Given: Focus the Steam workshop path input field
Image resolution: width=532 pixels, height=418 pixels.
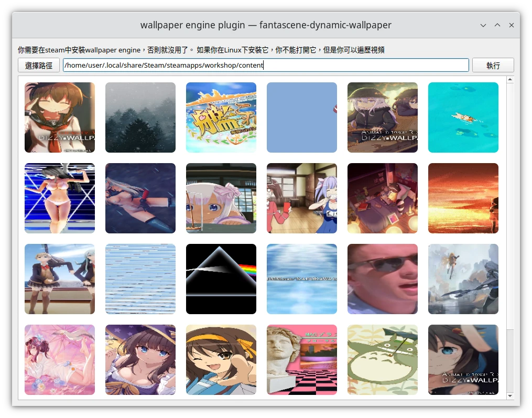Looking at the screenshot, I should 266,65.
